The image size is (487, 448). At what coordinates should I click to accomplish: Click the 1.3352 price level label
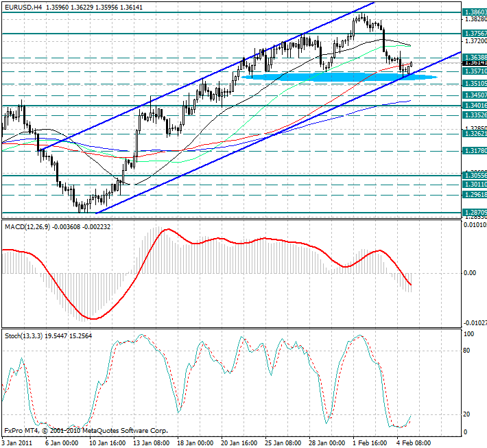(475, 115)
